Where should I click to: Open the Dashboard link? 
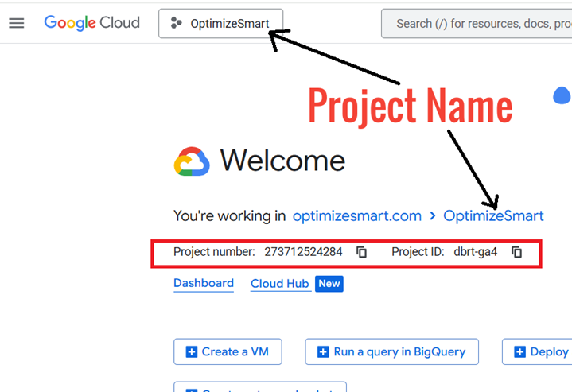click(x=204, y=283)
